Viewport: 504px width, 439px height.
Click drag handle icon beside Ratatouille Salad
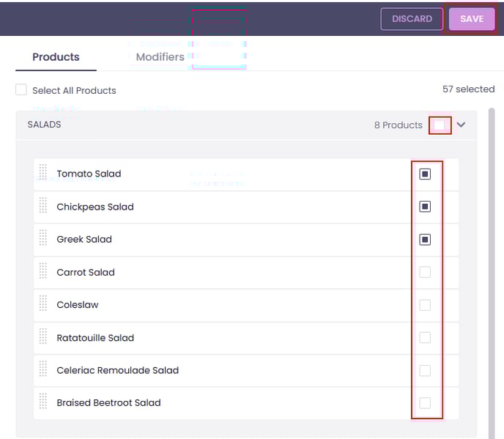tap(42, 338)
